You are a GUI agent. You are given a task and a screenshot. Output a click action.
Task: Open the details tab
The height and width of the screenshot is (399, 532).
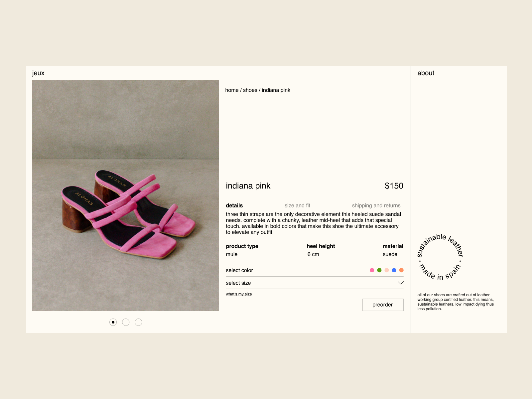[x=234, y=205]
